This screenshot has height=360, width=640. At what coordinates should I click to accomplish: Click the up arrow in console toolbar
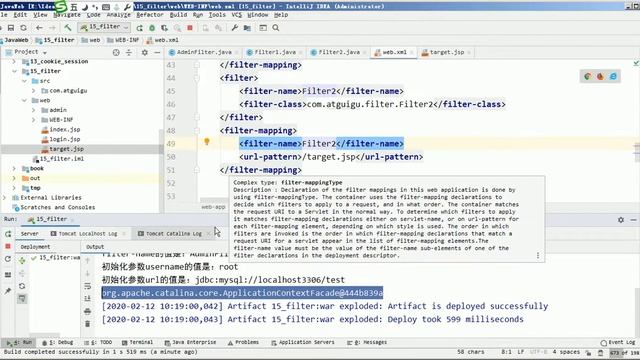coord(87,260)
